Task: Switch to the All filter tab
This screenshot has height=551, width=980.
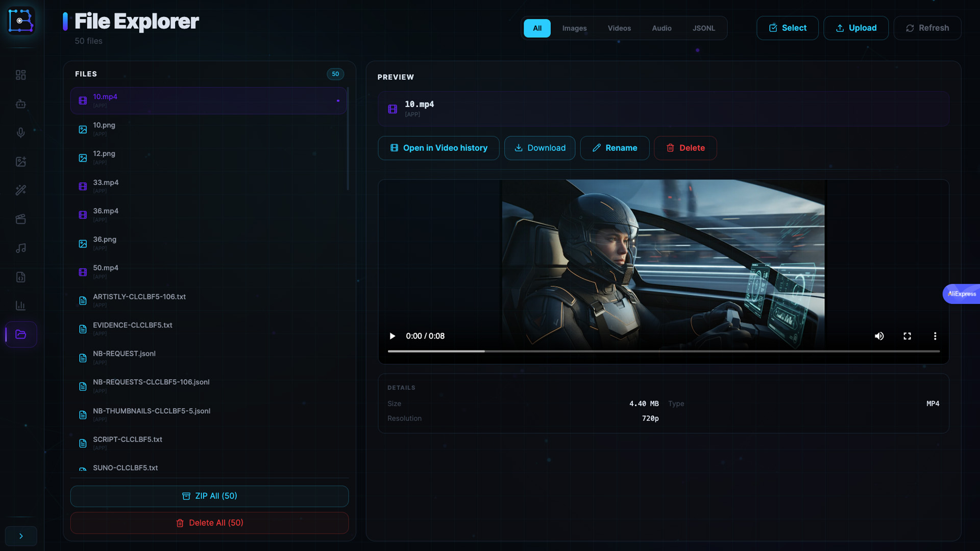Action: pyautogui.click(x=537, y=28)
